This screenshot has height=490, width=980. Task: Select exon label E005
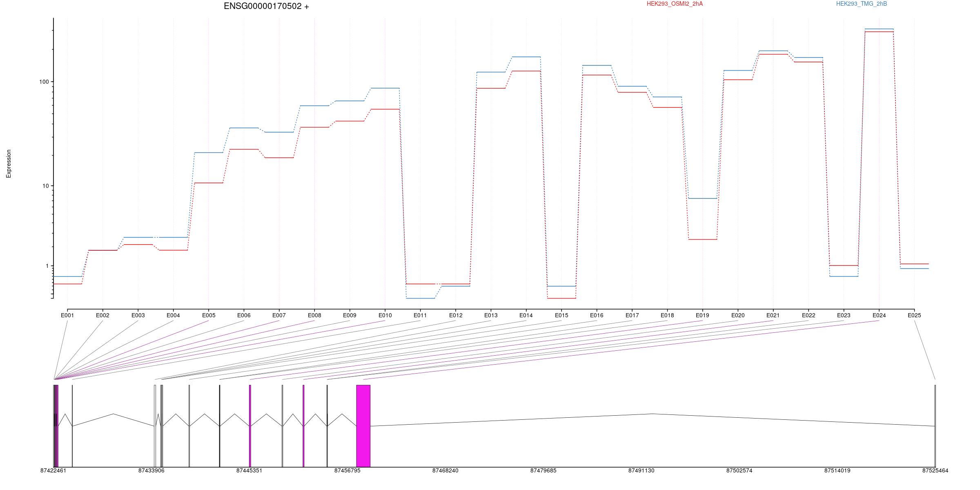tap(209, 315)
